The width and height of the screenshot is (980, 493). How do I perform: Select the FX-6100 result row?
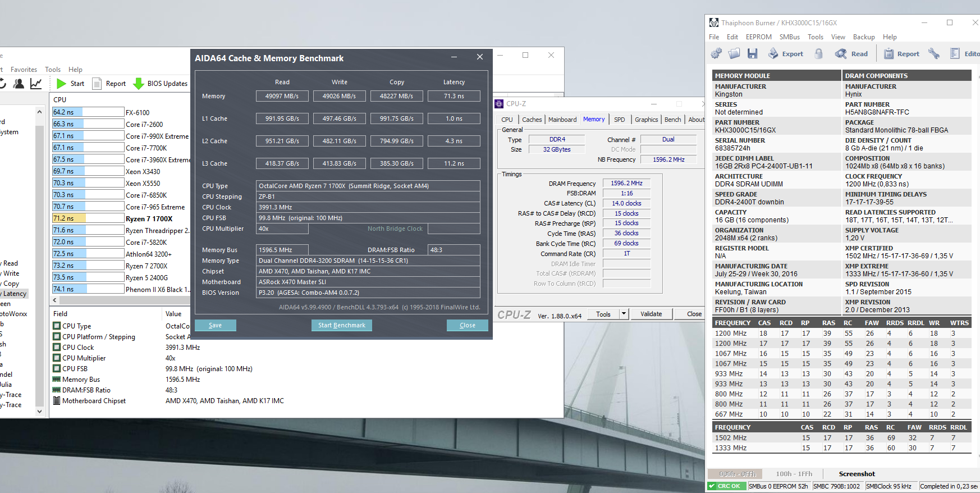[121, 112]
